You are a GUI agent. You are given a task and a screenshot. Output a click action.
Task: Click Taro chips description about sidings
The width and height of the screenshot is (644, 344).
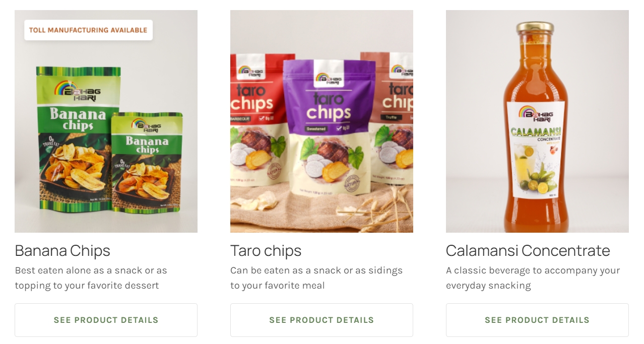[x=316, y=278]
